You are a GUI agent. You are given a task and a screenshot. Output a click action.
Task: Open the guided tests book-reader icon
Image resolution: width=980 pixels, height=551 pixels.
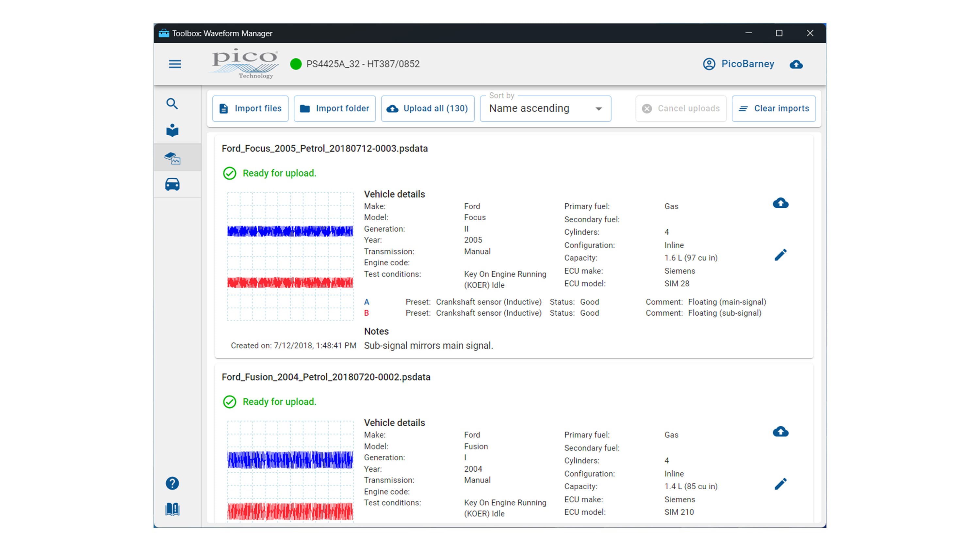coord(172,131)
